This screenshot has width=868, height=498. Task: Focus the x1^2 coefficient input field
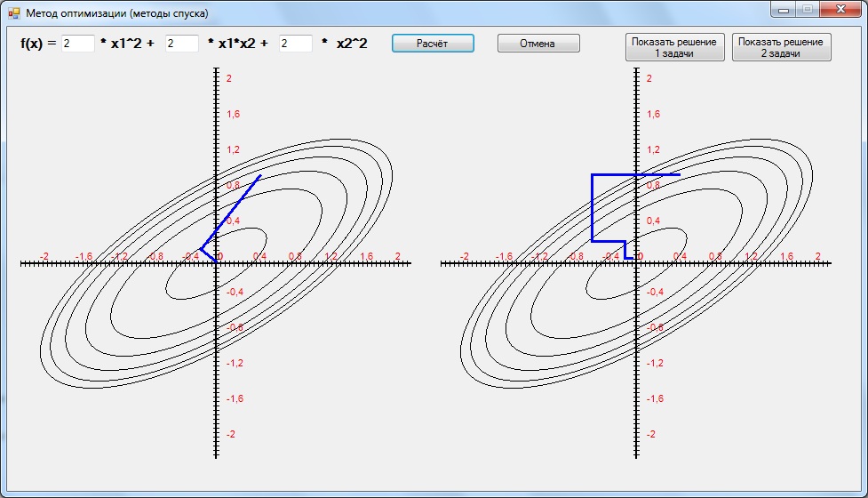point(77,44)
